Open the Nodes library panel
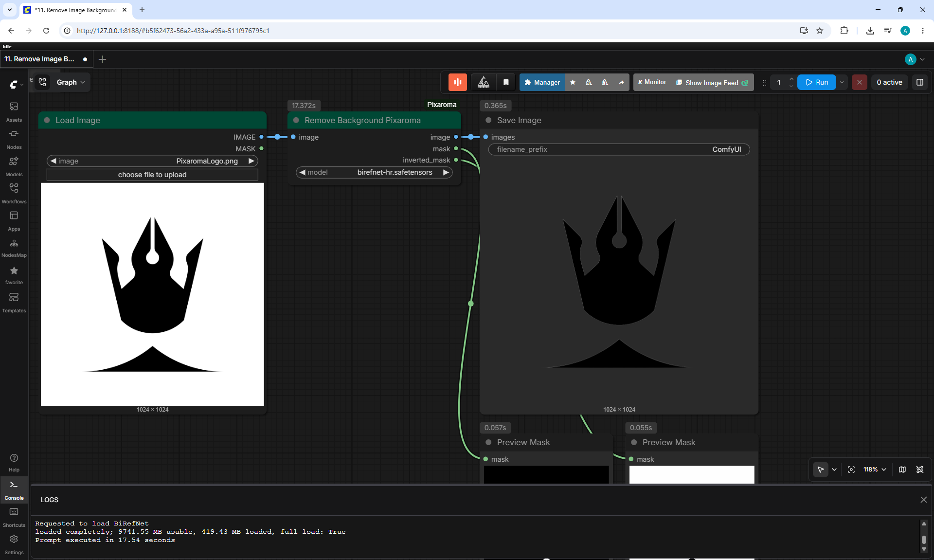This screenshot has height=560, width=934. (x=14, y=139)
